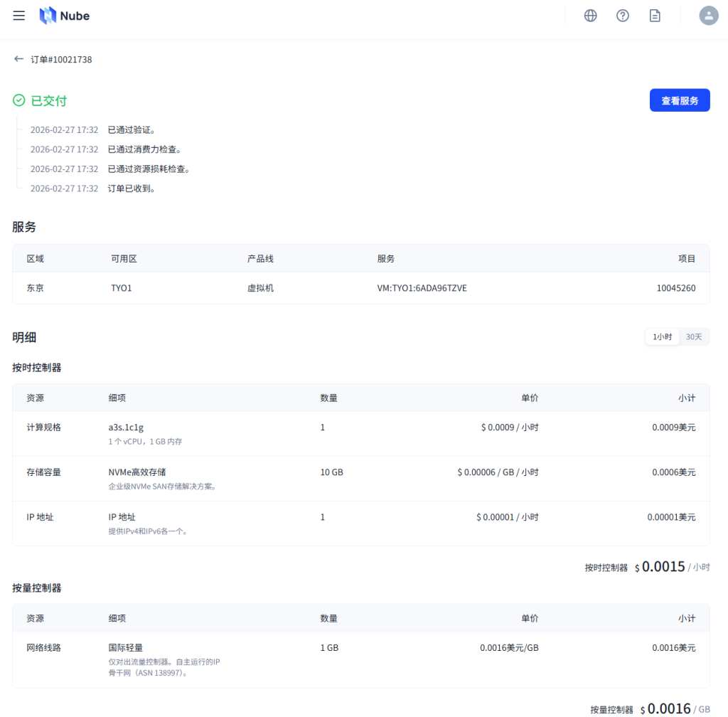728x717 pixels.
Task: Select the 1小时 billing tab
Action: pyautogui.click(x=662, y=336)
